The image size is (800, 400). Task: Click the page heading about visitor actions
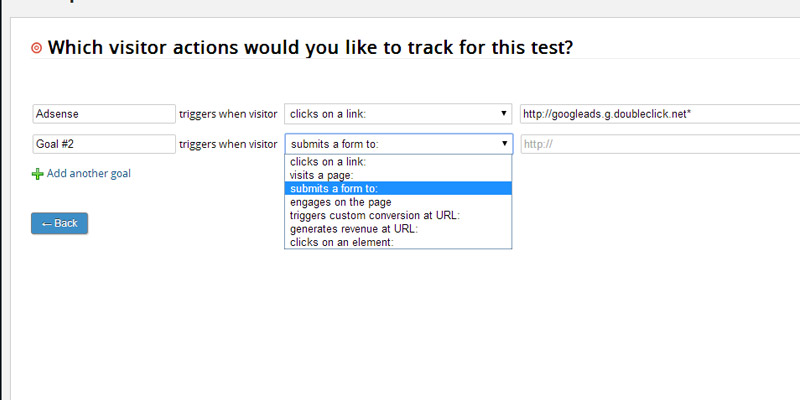(x=310, y=48)
